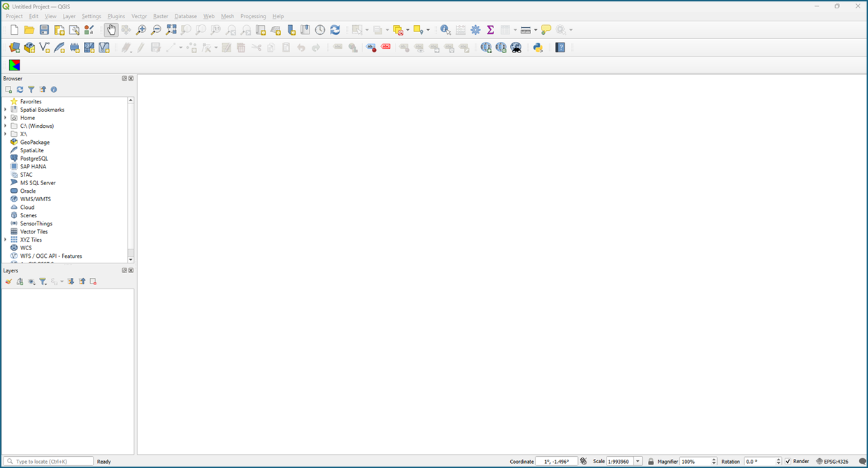Open the Scale dropdown arrow
The image size is (868, 468).
638,462
